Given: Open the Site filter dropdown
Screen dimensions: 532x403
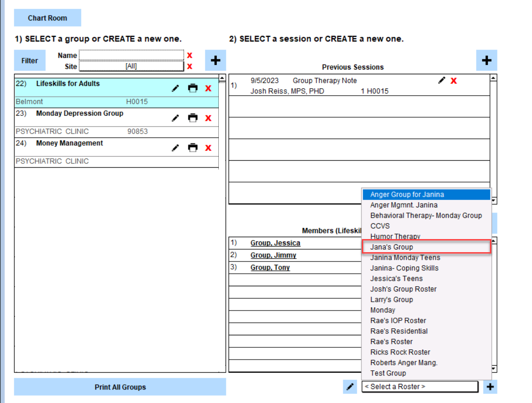Looking at the screenshot, I should (x=131, y=66).
